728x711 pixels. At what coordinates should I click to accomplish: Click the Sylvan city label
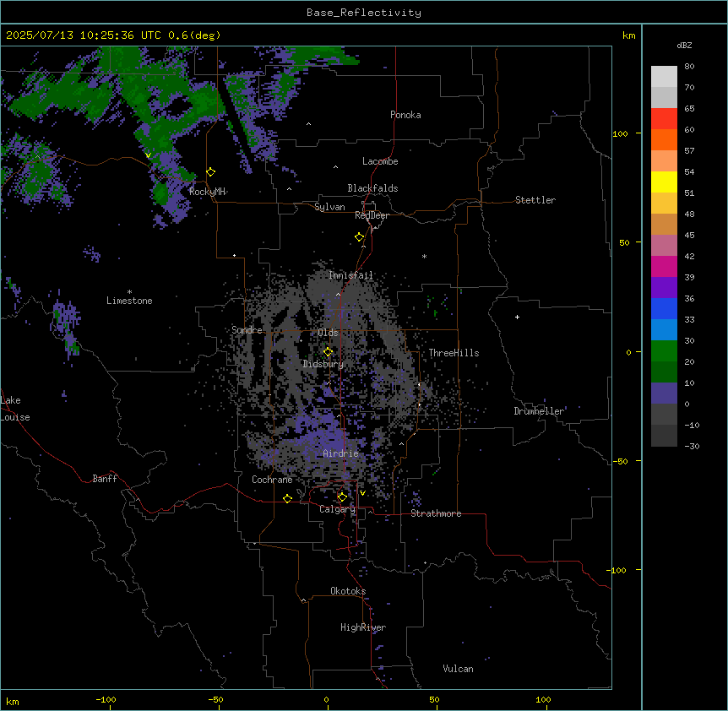point(329,207)
